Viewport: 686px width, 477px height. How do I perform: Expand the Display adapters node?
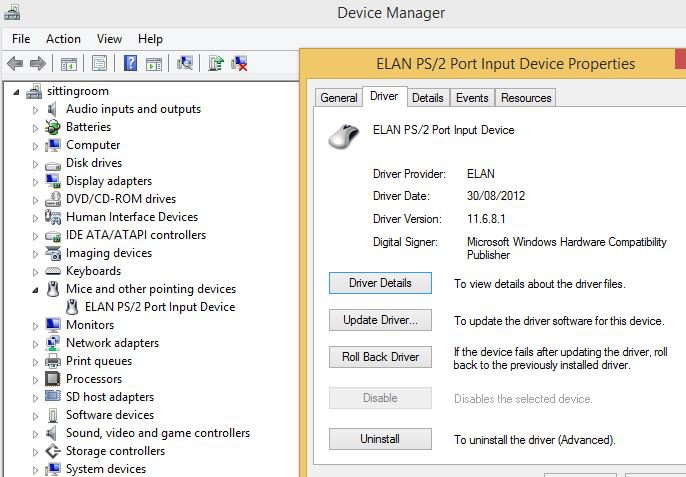35,182
